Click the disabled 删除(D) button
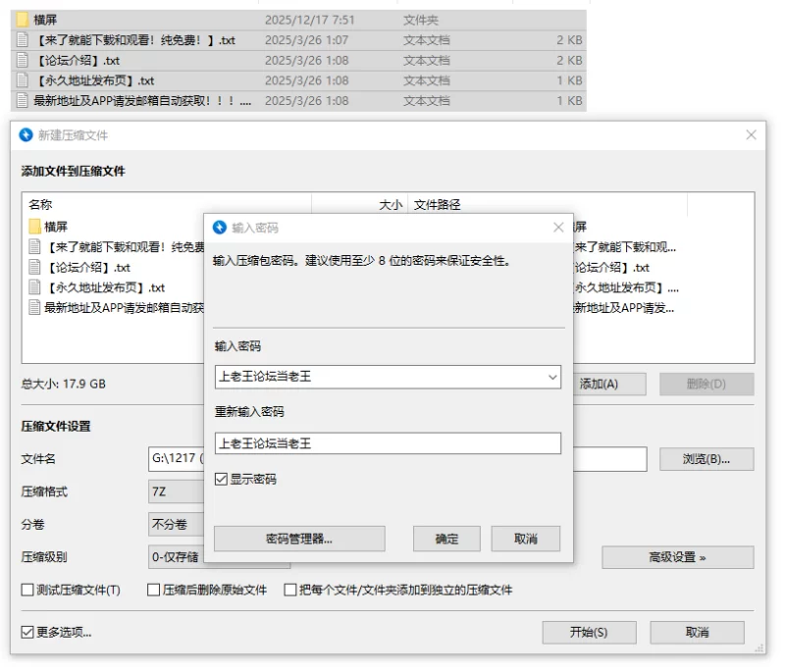This screenshot has height=672, width=785. tap(706, 385)
